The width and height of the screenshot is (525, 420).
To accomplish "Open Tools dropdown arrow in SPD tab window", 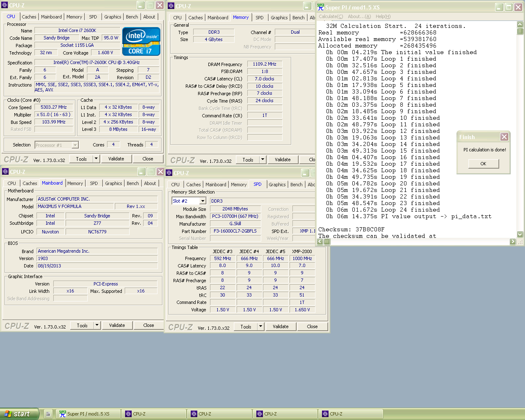I will [260, 326].
